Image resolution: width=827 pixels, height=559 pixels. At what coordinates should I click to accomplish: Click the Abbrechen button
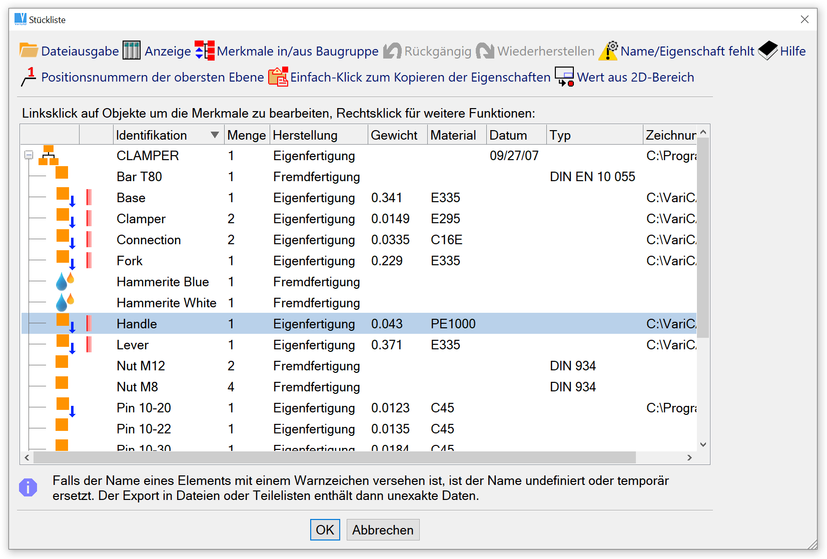click(383, 530)
